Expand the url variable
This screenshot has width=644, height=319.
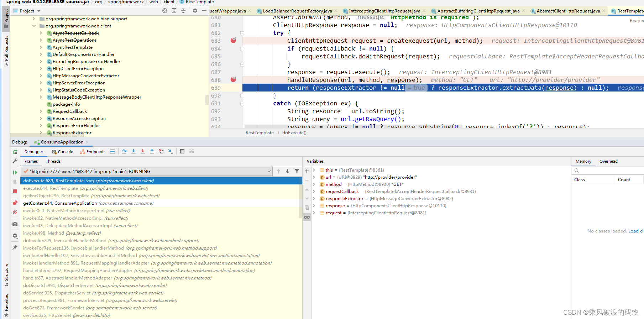pos(314,177)
